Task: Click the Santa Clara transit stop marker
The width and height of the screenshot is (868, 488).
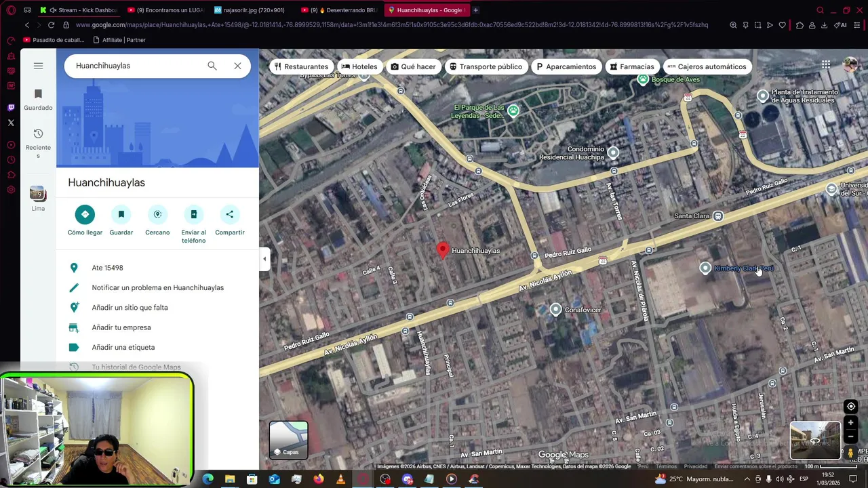Action: point(718,216)
